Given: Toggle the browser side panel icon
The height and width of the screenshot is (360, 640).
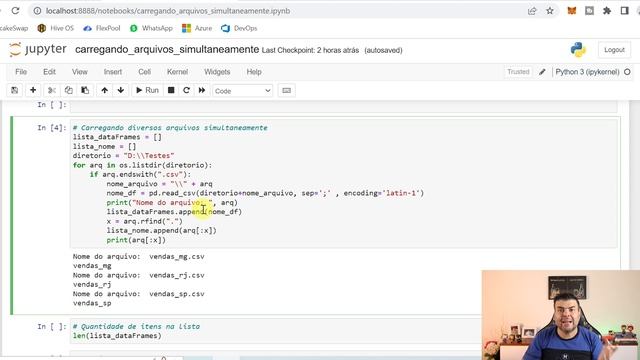Looking at the screenshot, I should [624, 11].
